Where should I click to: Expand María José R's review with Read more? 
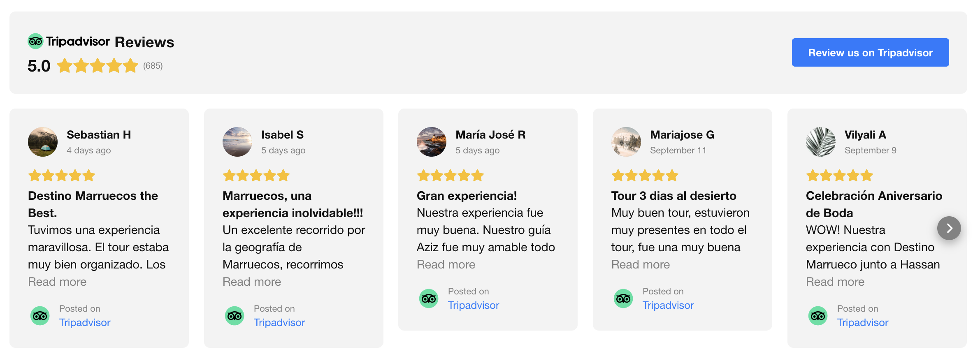tap(446, 264)
